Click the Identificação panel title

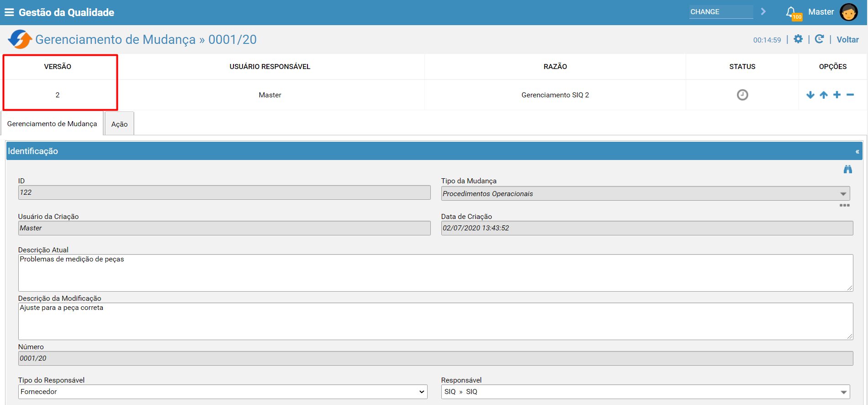coord(33,151)
